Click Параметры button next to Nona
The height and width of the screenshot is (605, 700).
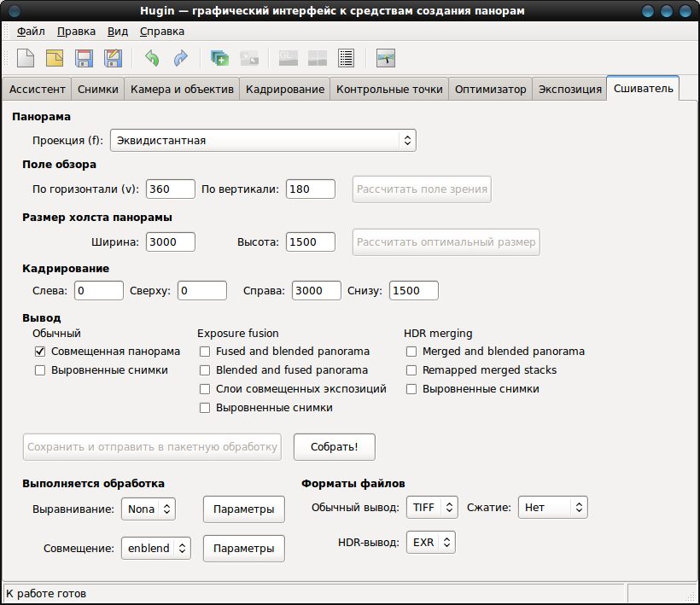(244, 509)
